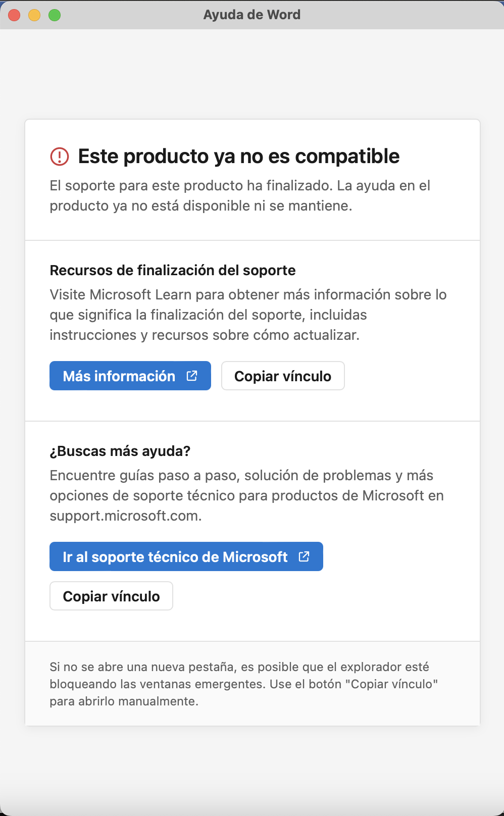504x816 pixels.
Task: Minimize window with the yellow button
Action: (x=34, y=15)
